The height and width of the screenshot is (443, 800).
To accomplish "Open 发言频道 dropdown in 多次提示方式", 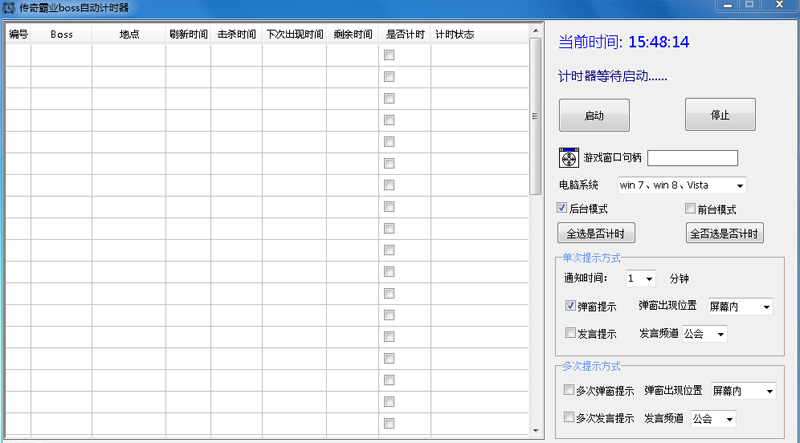I will [714, 419].
